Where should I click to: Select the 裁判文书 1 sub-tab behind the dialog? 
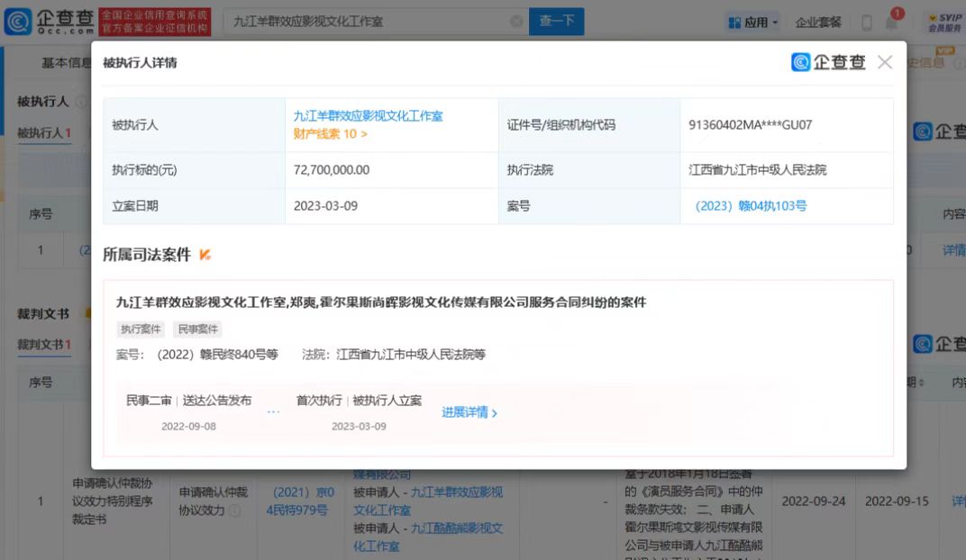point(44,345)
